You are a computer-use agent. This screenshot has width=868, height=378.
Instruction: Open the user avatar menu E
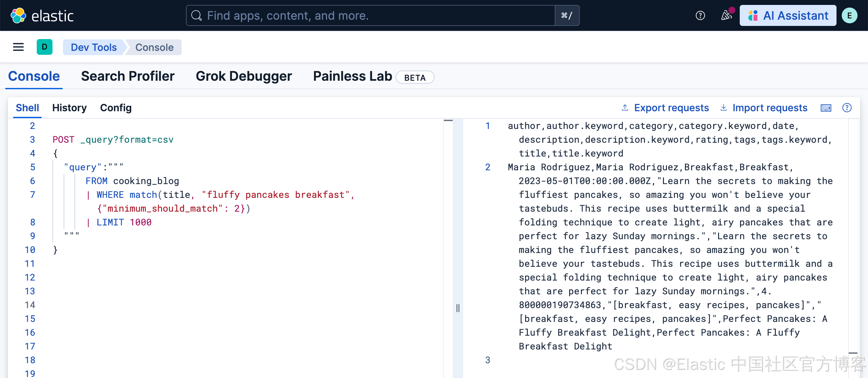click(849, 15)
